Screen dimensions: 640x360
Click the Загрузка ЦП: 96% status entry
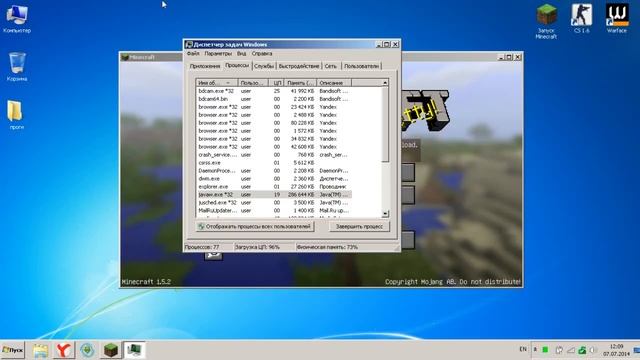[264, 247]
